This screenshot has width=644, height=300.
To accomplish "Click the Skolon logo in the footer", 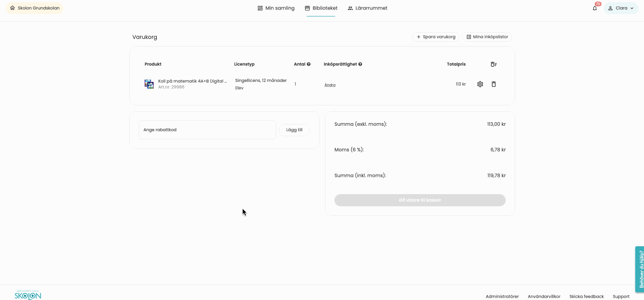I will (27, 295).
